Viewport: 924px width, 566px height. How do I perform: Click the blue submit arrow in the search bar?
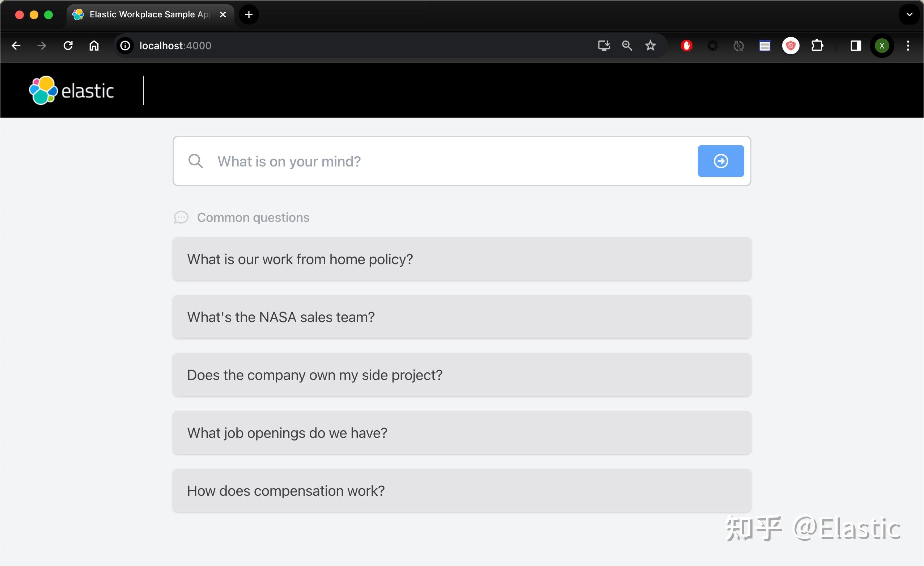point(720,161)
